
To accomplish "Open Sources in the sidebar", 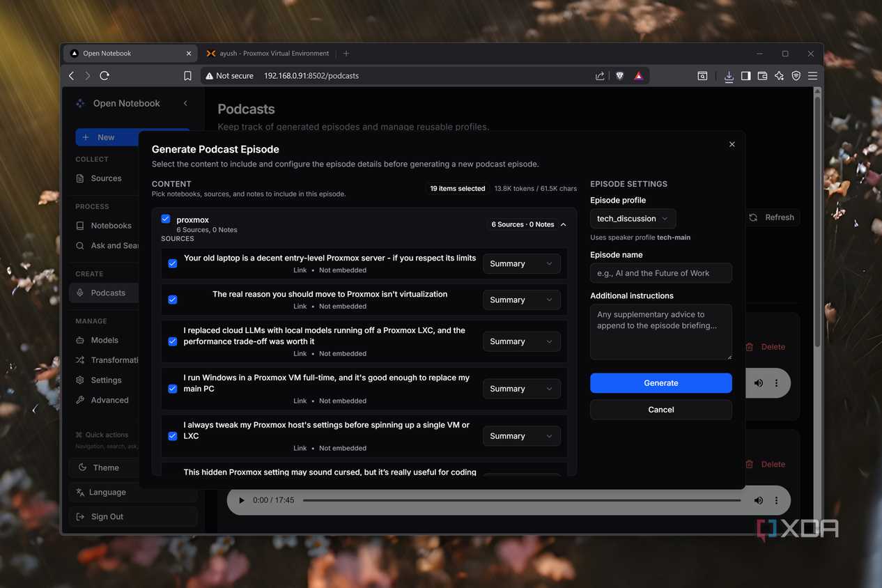I will (106, 178).
